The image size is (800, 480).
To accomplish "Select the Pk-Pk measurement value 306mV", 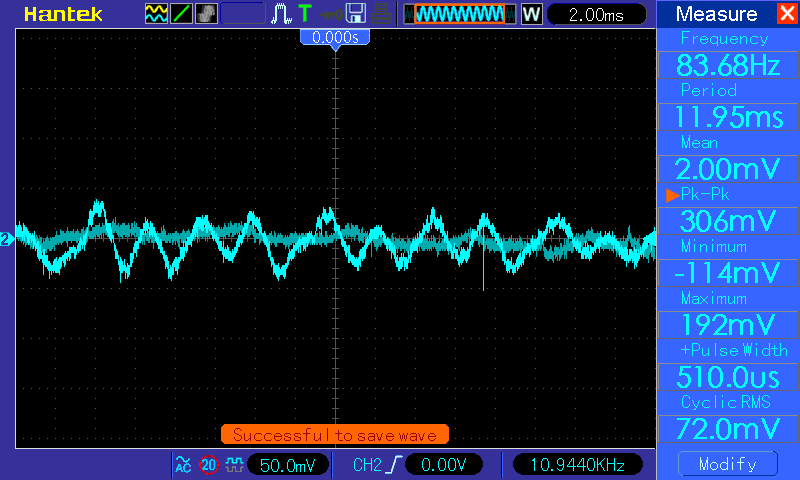I will point(728,221).
